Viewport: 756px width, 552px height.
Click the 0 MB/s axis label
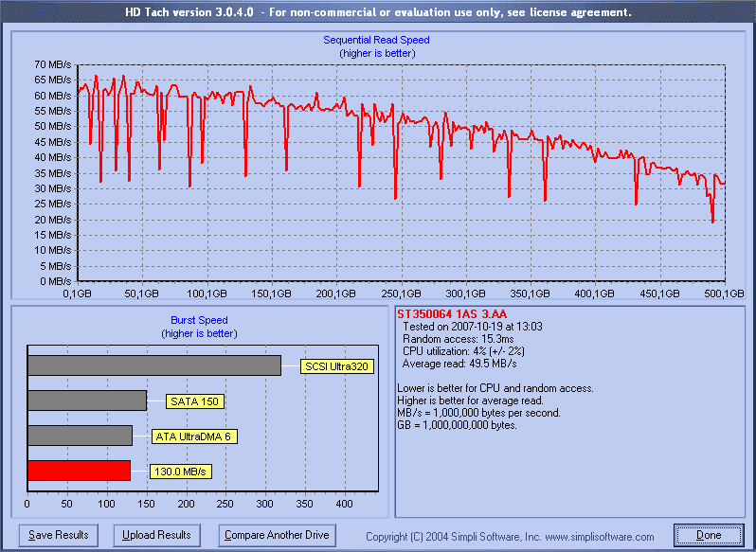tap(56, 281)
